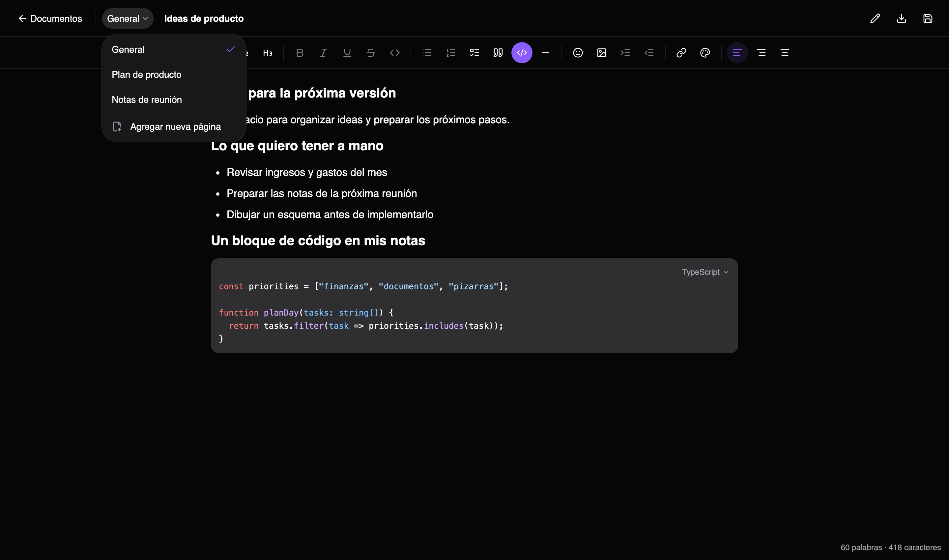Align text to the left
The height and width of the screenshot is (560, 949).
[x=737, y=53]
